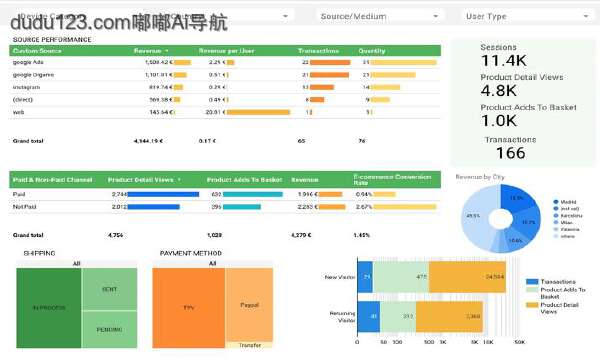Click the New Visitor transactions bar segment

click(365, 277)
